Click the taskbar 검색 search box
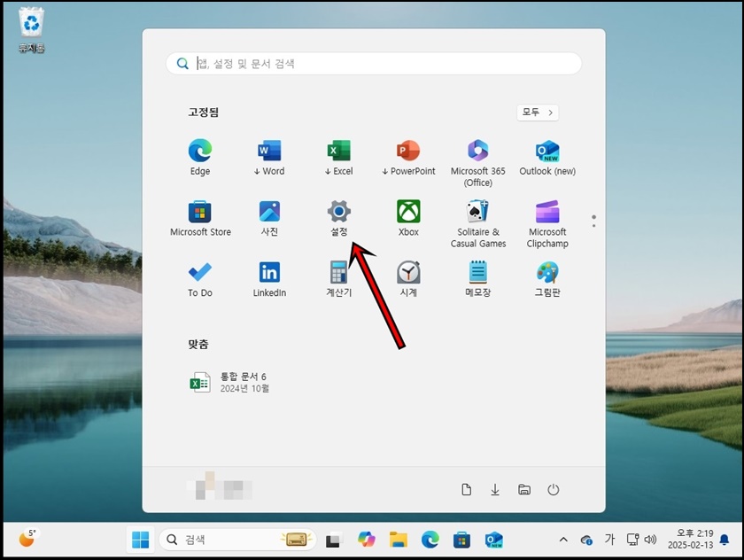 click(x=237, y=540)
